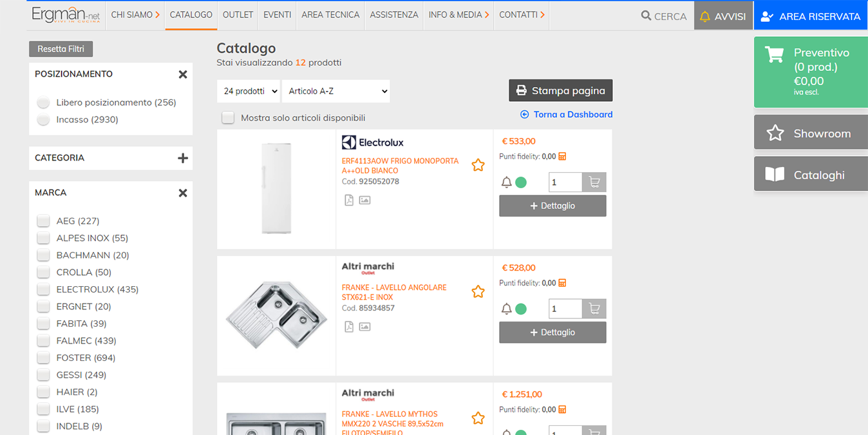Image resolution: width=868 pixels, height=435 pixels.
Task: Select Libero posizionamento radio option
Action: (43, 102)
